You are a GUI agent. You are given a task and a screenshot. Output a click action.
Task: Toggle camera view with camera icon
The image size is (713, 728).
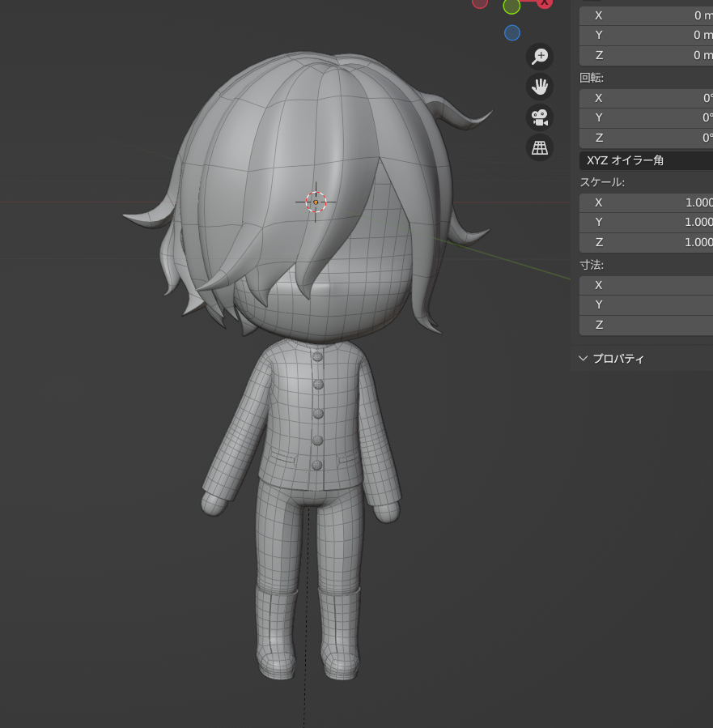click(x=540, y=117)
